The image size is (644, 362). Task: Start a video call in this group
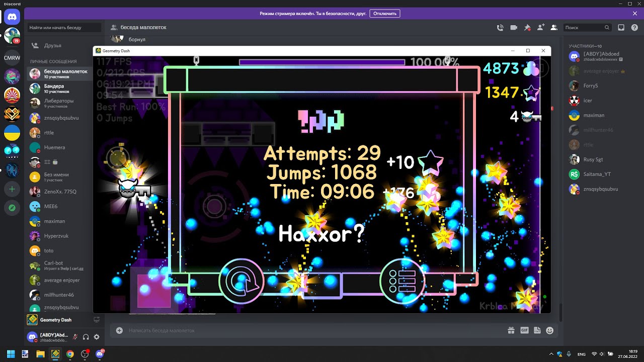tap(514, 28)
